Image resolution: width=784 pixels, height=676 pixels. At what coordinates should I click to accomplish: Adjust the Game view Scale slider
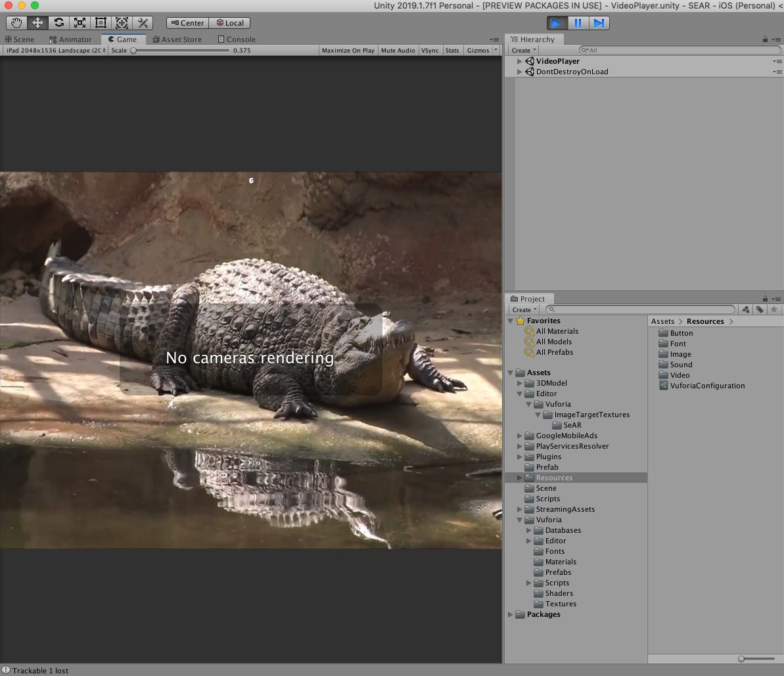[x=133, y=51]
